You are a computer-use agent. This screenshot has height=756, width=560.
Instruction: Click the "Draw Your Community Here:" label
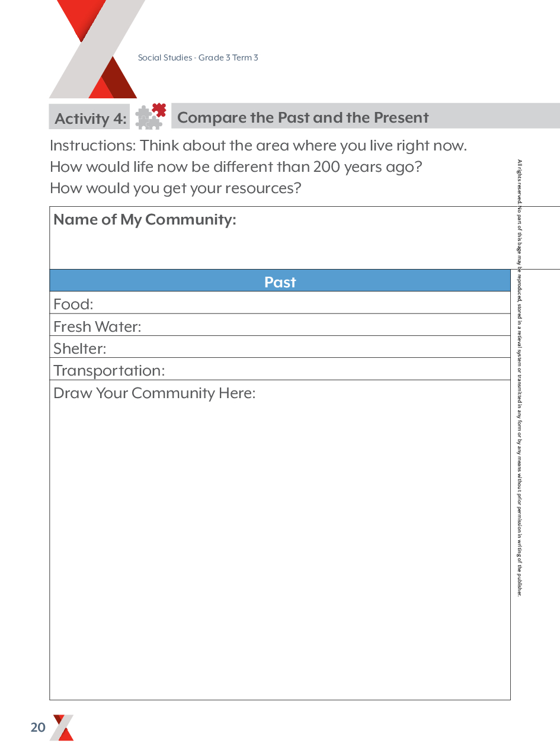click(x=154, y=393)
